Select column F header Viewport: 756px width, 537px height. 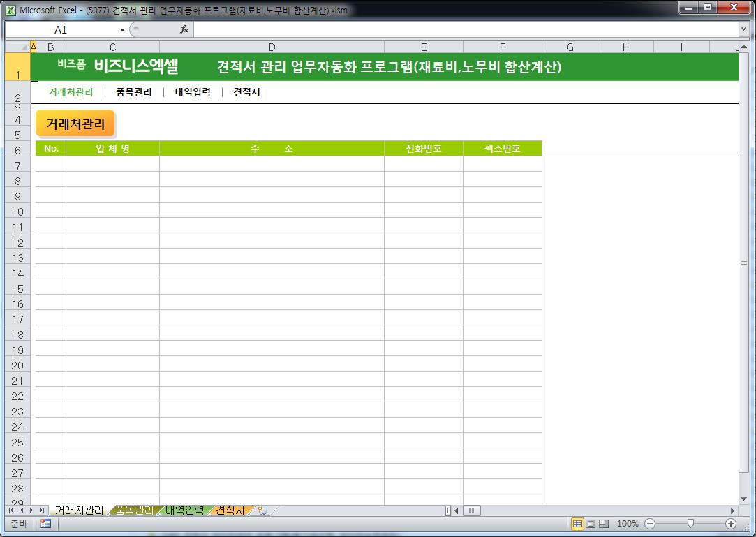click(x=503, y=47)
